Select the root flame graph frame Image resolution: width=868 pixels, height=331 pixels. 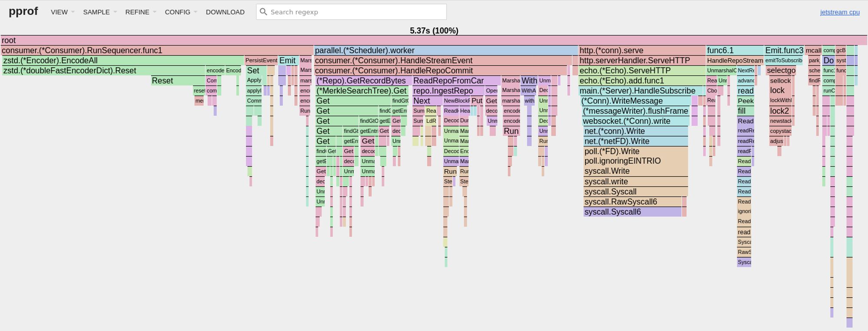coord(434,40)
